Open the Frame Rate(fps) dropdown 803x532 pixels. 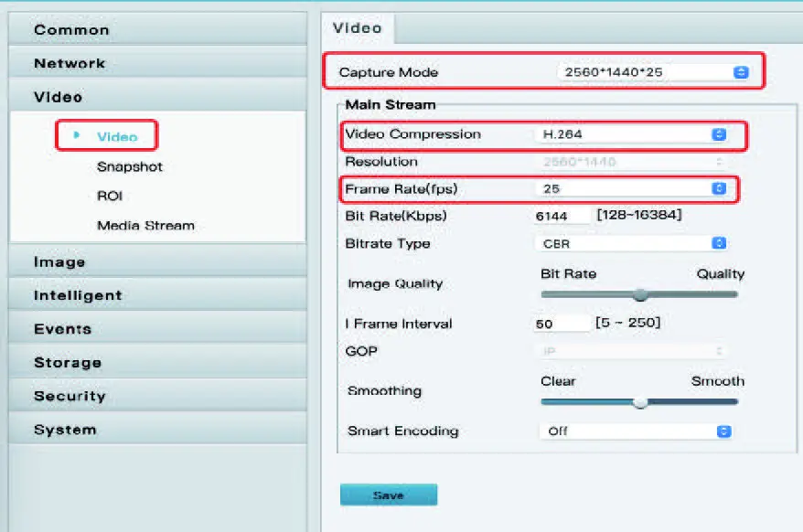[x=631, y=188]
